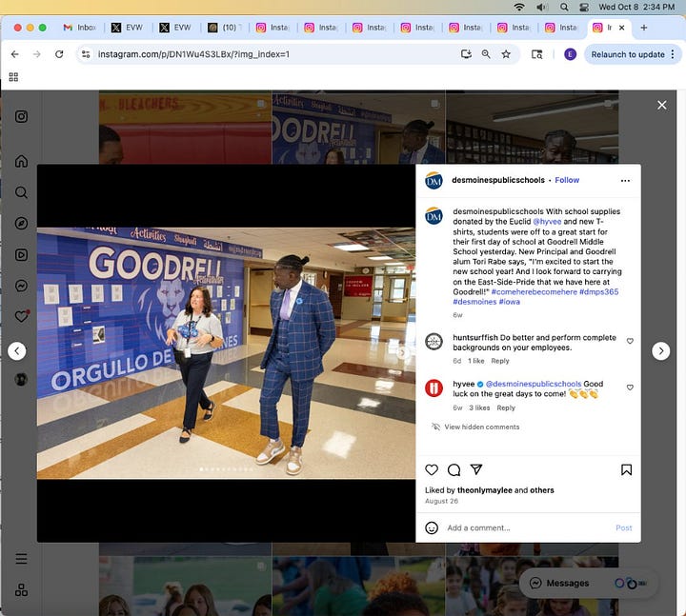Screen dimensions: 686x616
Task: Open Messenger icon in the sidebar
Action: coord(21,286)
